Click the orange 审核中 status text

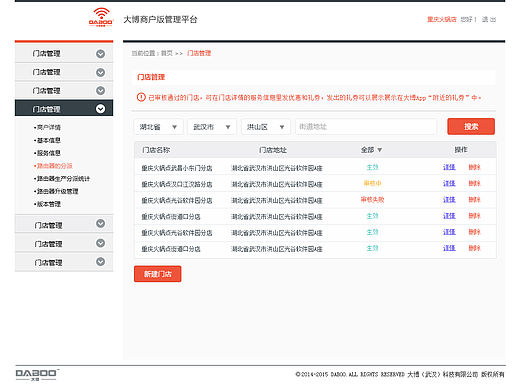coord(372,183)
